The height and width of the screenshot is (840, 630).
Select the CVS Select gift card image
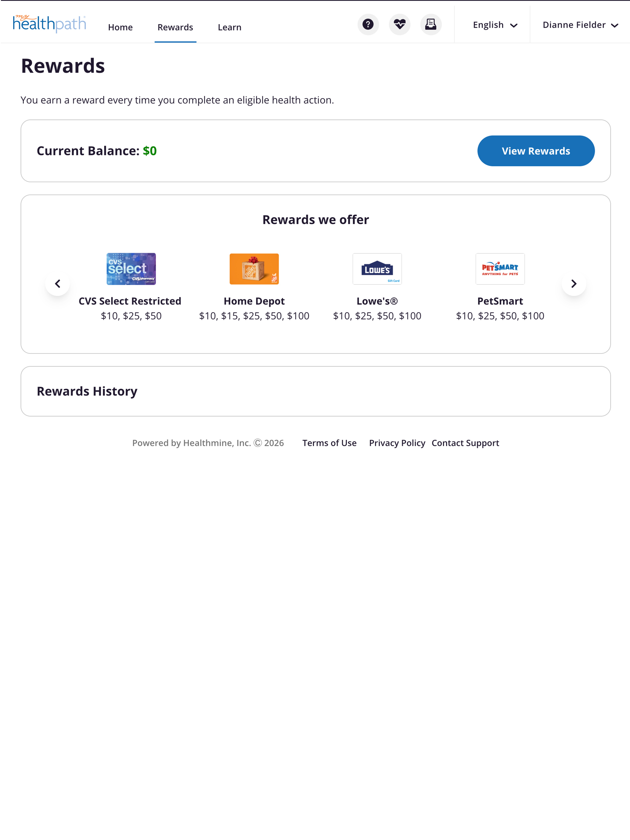click(131, 269)
